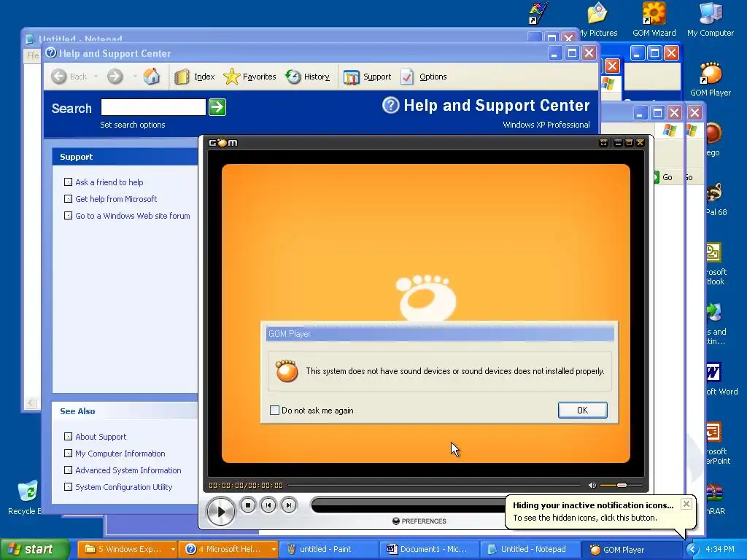747x560 pixels.
Task: Open History in Help Center
Action: pyautogui.click(x=307, y=76)
